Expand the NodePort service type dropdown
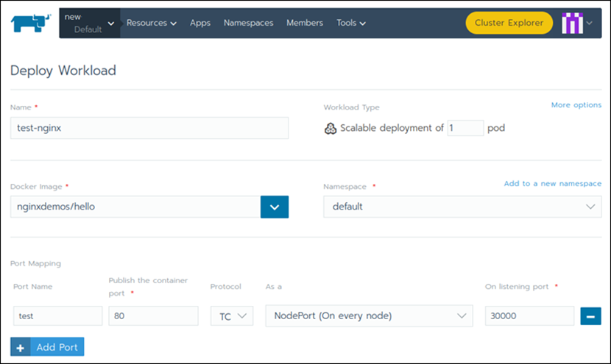Viewport: 611px width, 364px height. click(x=369, y=315)
